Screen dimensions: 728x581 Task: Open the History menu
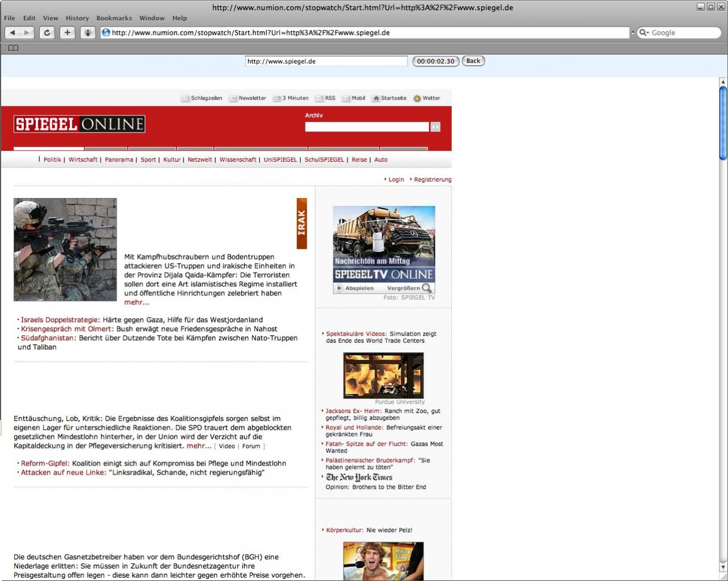[x=77, y=18]
